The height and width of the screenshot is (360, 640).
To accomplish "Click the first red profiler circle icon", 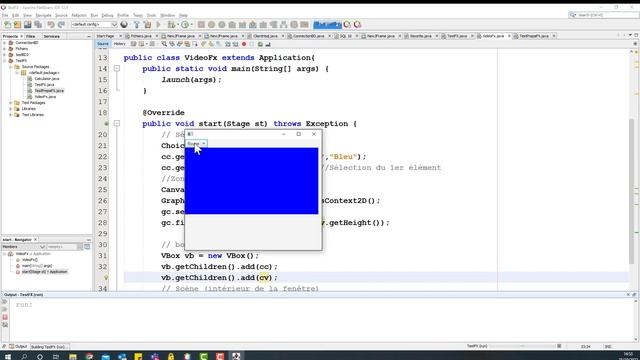I will pyautogui.click(x=347, y=25).
